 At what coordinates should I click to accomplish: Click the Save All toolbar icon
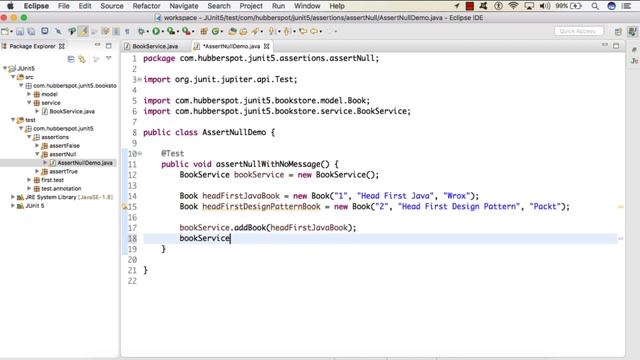31,31
